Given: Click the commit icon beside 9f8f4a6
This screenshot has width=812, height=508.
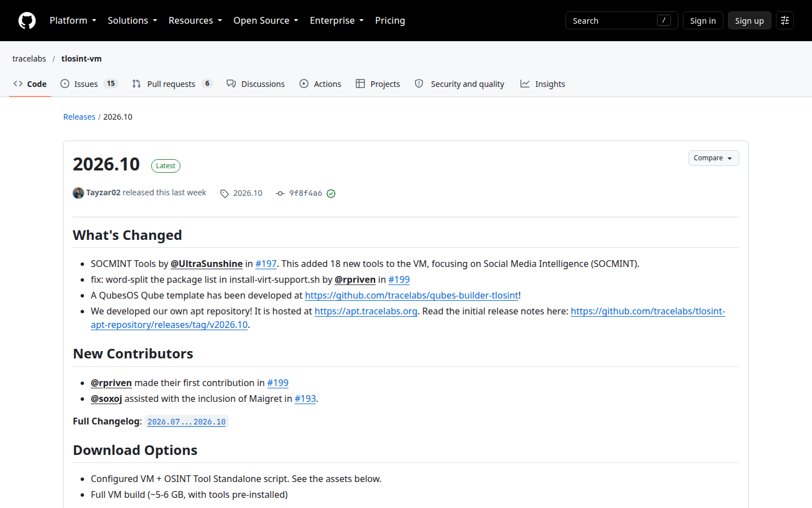Looking at the screenshot, I should click(280, 194).
